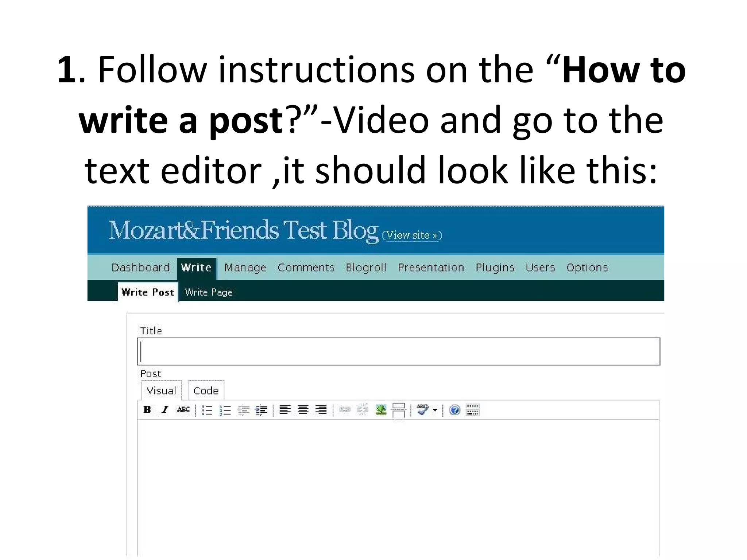The image size is (747, 560).
Task: Open the editor help icon
Action: click(x=454, y=410)
